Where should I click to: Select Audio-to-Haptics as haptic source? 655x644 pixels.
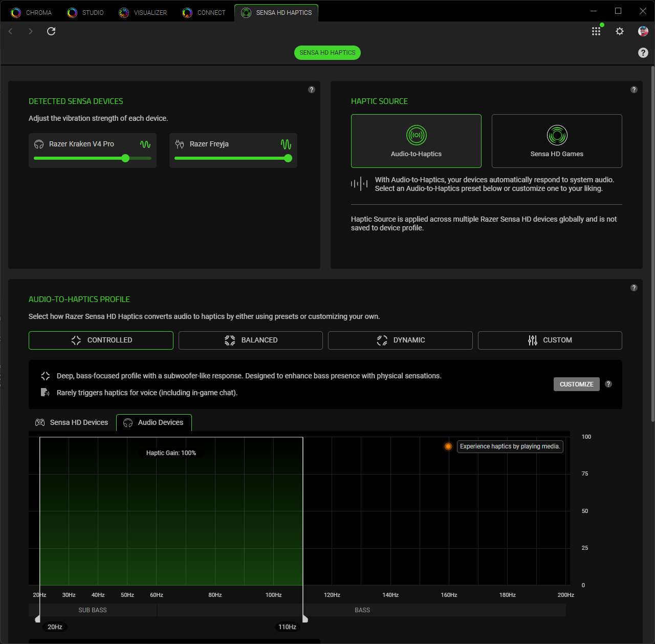click(416, 141)
